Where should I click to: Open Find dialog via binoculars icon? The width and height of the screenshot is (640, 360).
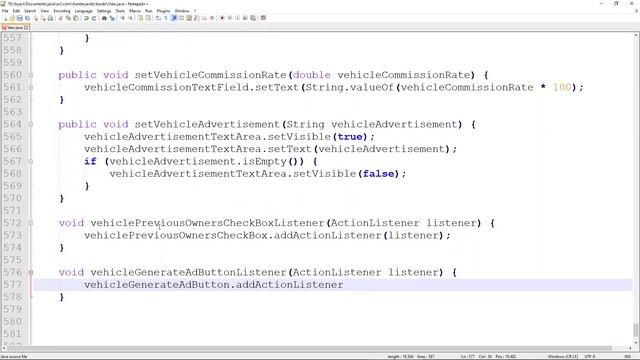[x=104, y=18]
